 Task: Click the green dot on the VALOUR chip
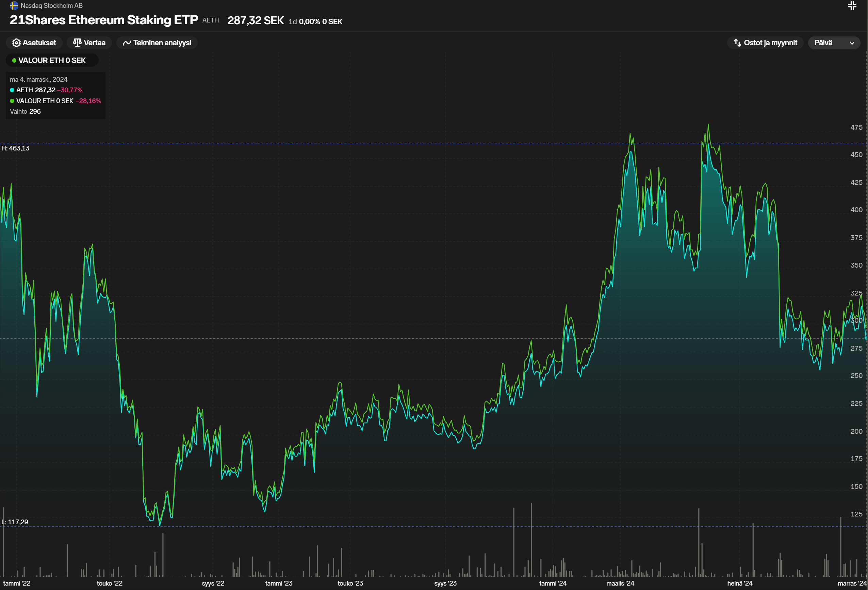coord(14,61)
